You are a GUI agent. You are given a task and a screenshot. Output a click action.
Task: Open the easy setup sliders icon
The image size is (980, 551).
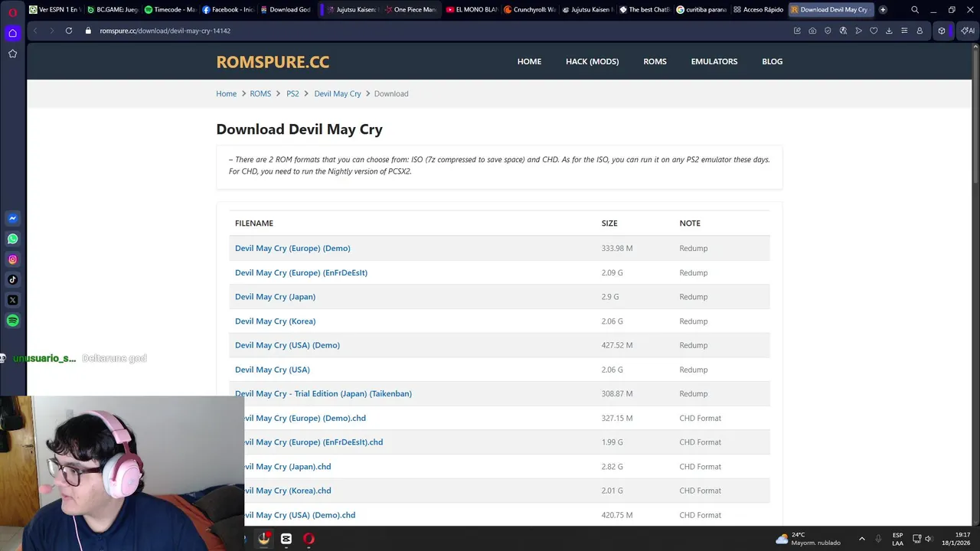coord(904,31)
